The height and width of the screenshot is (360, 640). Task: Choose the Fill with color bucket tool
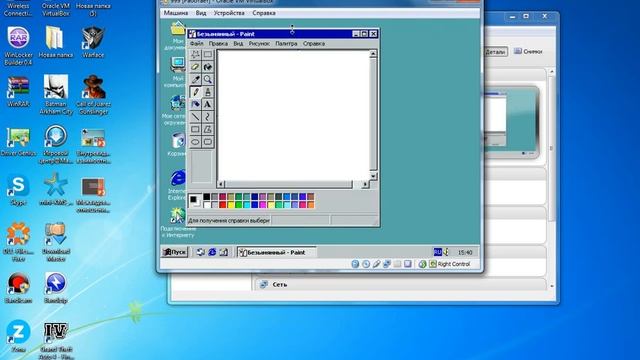(208, 67)
